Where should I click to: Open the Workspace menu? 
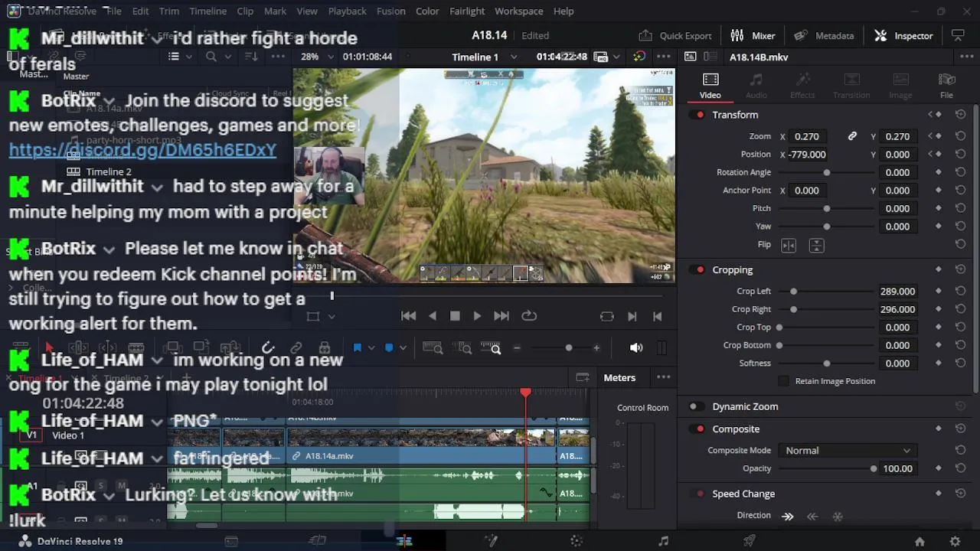pos(518,11)
